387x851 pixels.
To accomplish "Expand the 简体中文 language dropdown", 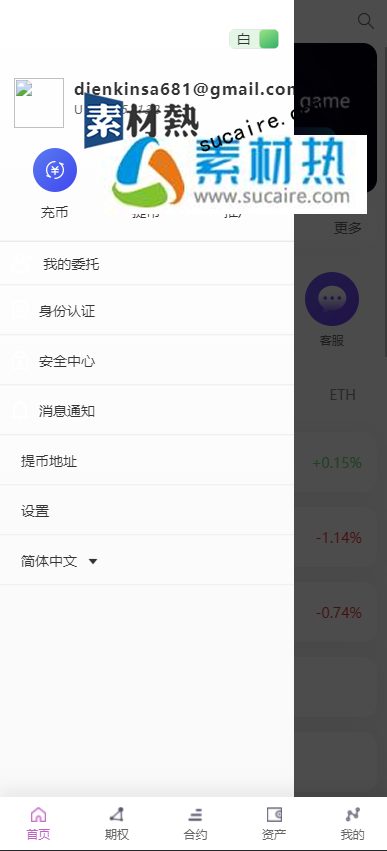I will point(59,561).
